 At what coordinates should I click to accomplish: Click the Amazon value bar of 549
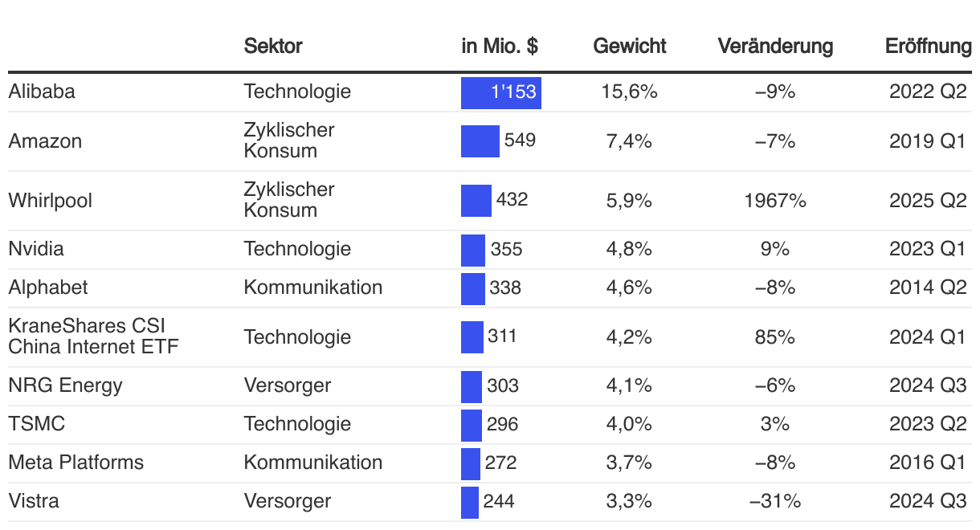point(480,141)
